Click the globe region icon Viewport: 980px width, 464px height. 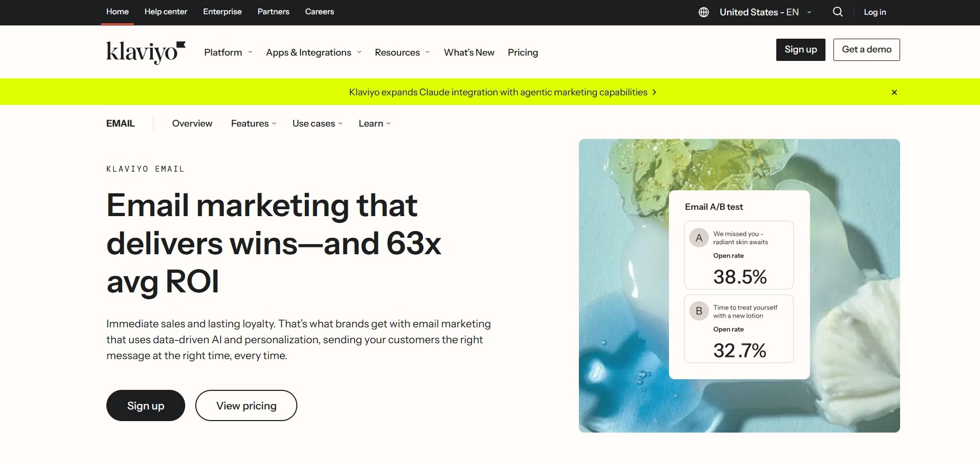704,12
